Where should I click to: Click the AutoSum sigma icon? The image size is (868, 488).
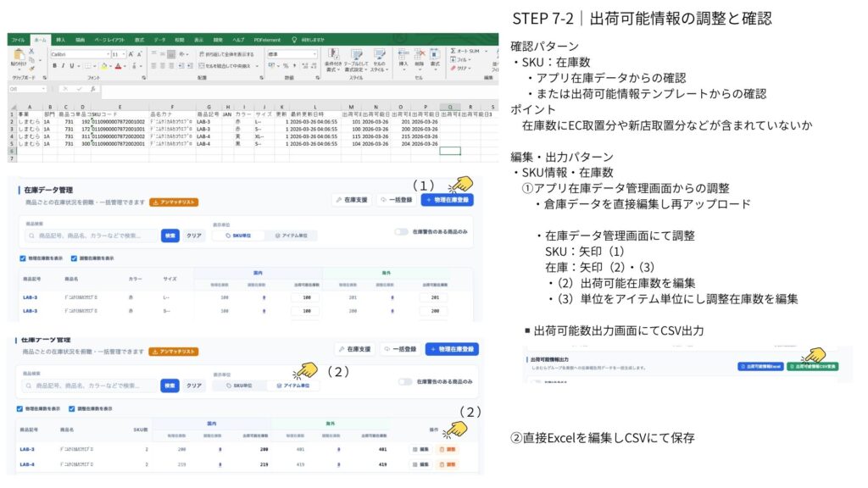click(454, 51)
